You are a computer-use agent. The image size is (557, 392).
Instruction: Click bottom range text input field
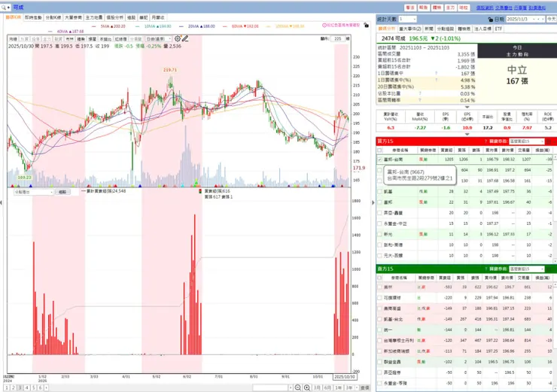[270, 387]
